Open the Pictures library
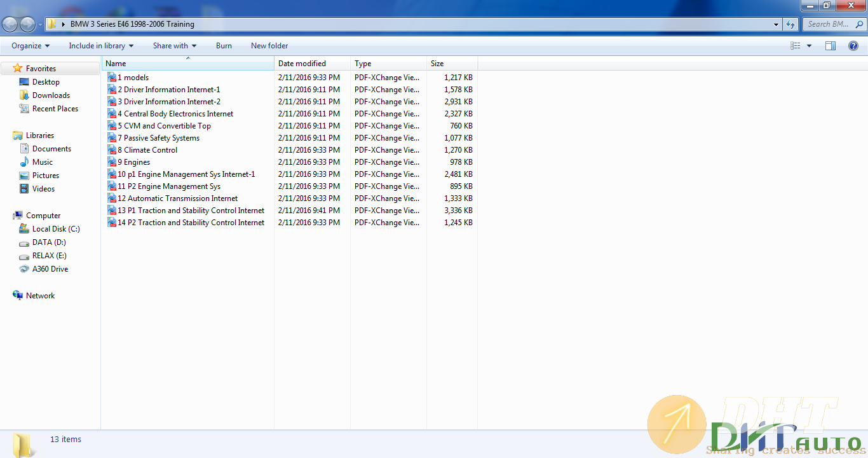The image size is (868, 458). tap(46, 176)
